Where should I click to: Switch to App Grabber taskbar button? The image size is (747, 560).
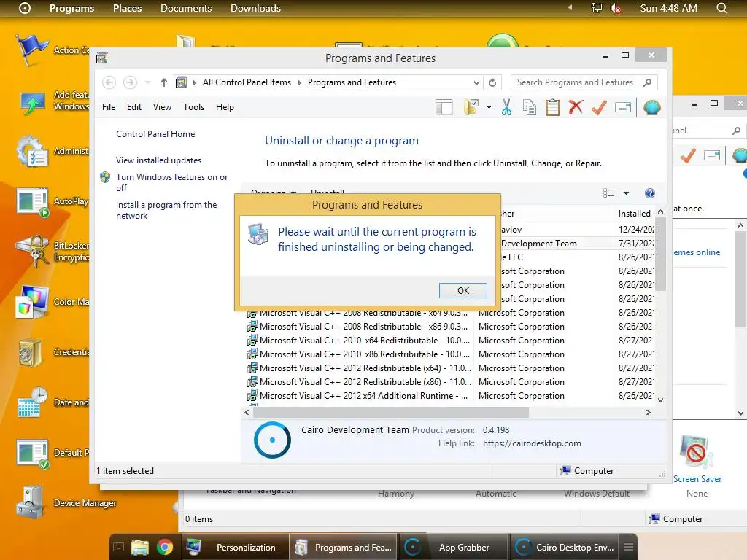pos(454,547)
